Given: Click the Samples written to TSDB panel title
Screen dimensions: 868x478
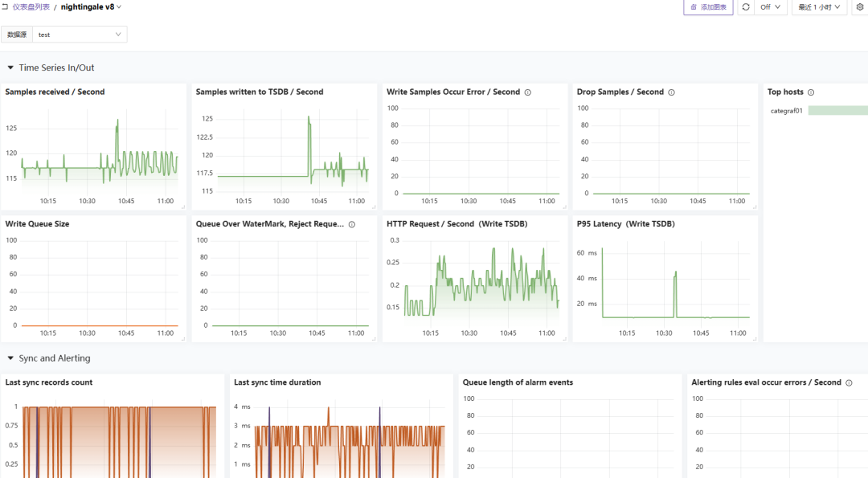Looking at the screenshot, I should tap(260, 92).
